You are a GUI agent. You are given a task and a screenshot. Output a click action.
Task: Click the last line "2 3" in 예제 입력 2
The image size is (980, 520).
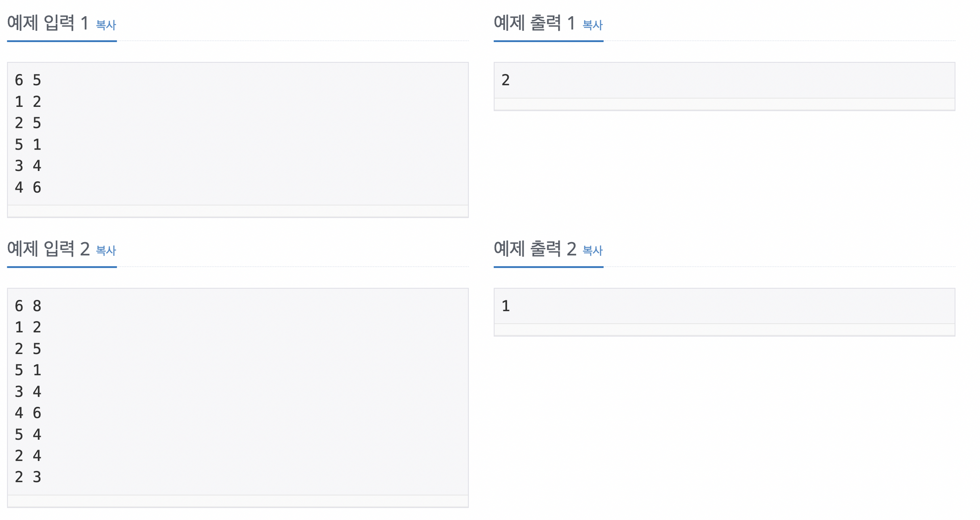28,476
